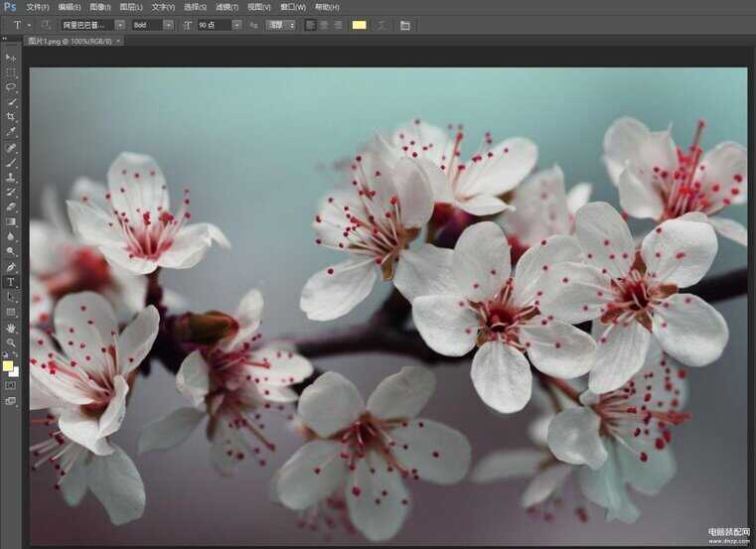The width and height of the screenshot is (756, 549).
Task: Toggle center text alignment
Action: 324,25
